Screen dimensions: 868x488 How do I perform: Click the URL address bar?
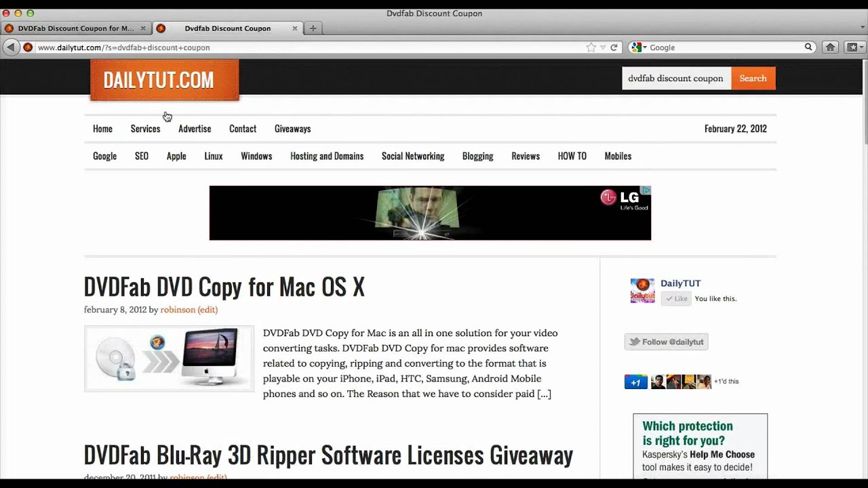(312, 47)
